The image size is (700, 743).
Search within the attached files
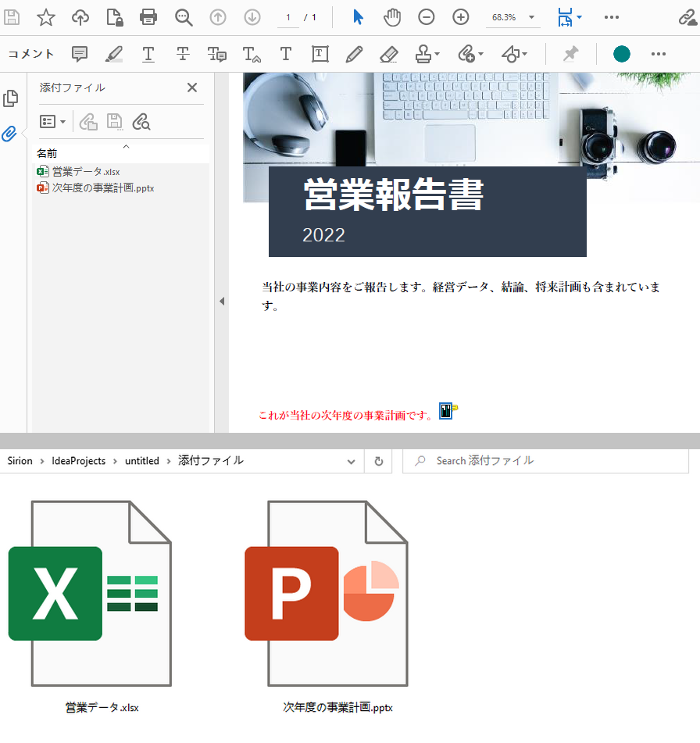(x=141, y=121)
